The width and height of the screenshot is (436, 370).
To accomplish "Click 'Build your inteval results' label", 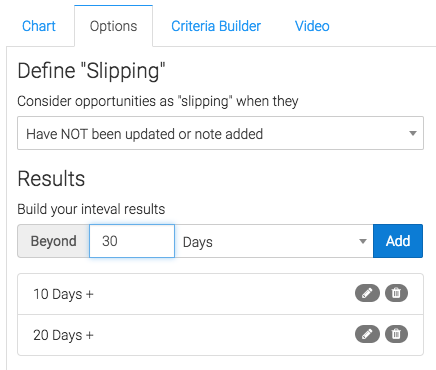I will (91, 209).
